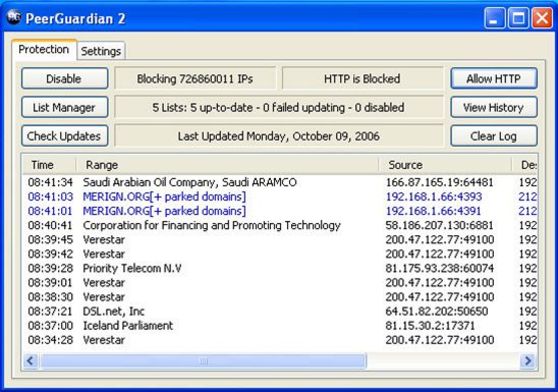
Task: Click source address 192.168.1.66:4393
Action: pyautogui.click(x=434, y=197)
